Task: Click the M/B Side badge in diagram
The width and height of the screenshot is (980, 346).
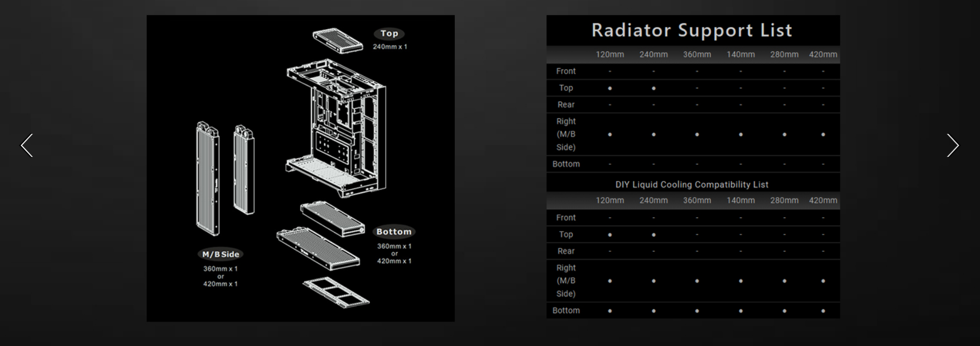Action: 220,254
